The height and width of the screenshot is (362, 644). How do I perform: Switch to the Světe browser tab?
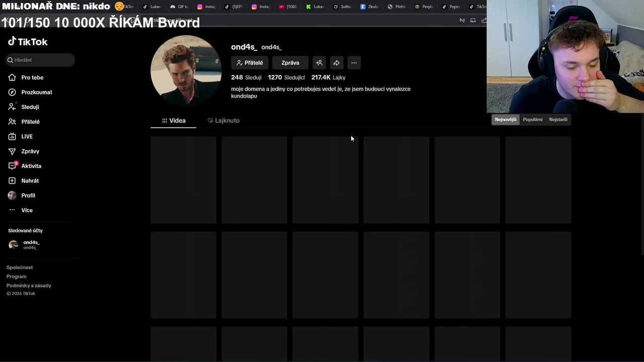point(343,7)
